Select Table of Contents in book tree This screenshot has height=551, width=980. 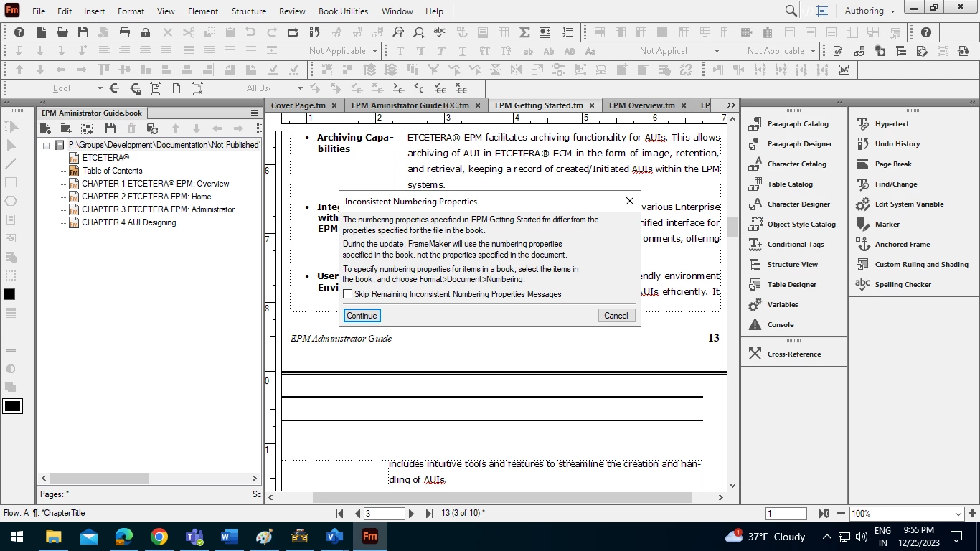[112, 171]
